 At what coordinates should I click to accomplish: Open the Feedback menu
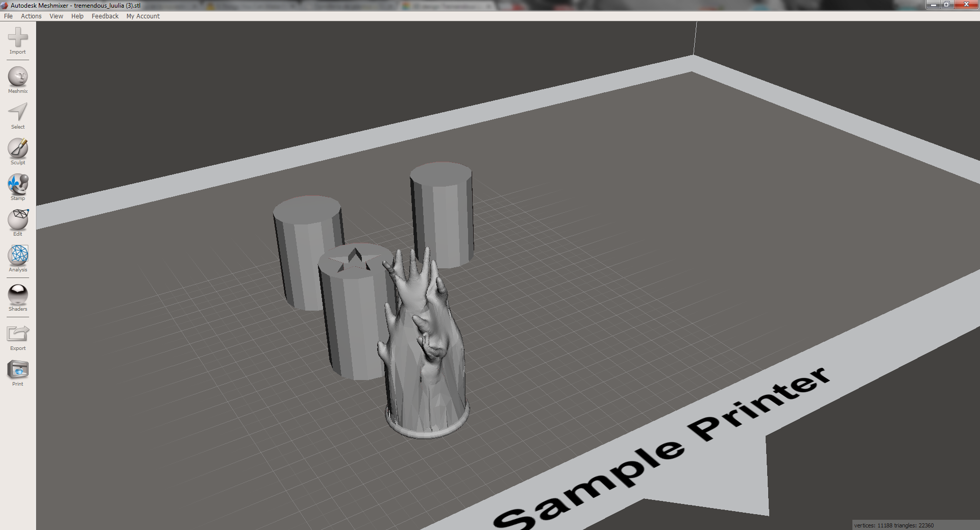(x=105, y=16)
